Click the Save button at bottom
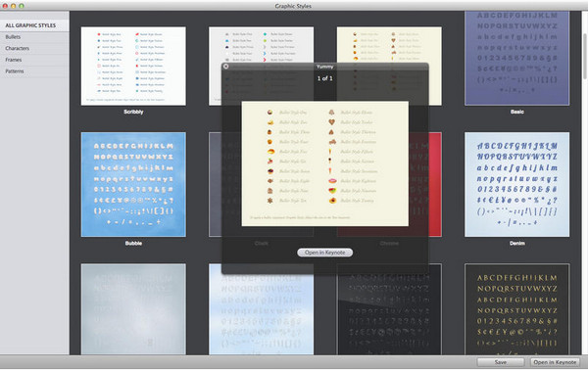This screenshot has height=370, width=588. click(x=500, y=362)
